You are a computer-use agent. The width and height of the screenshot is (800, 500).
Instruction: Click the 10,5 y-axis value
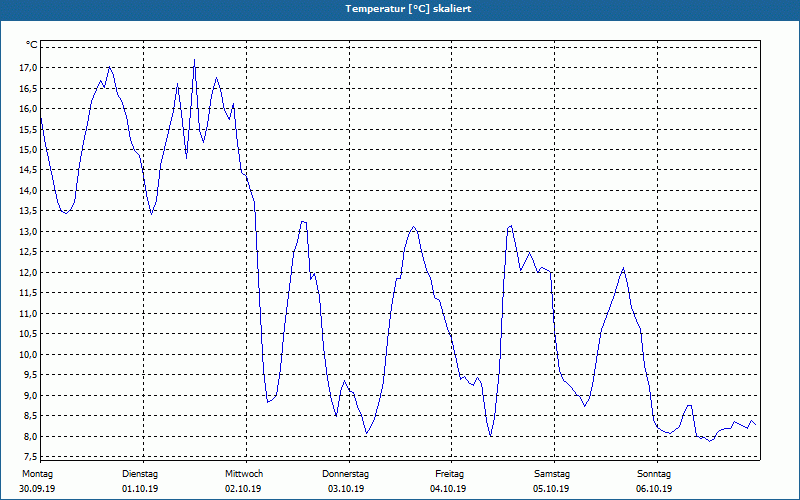pos(28,334)
